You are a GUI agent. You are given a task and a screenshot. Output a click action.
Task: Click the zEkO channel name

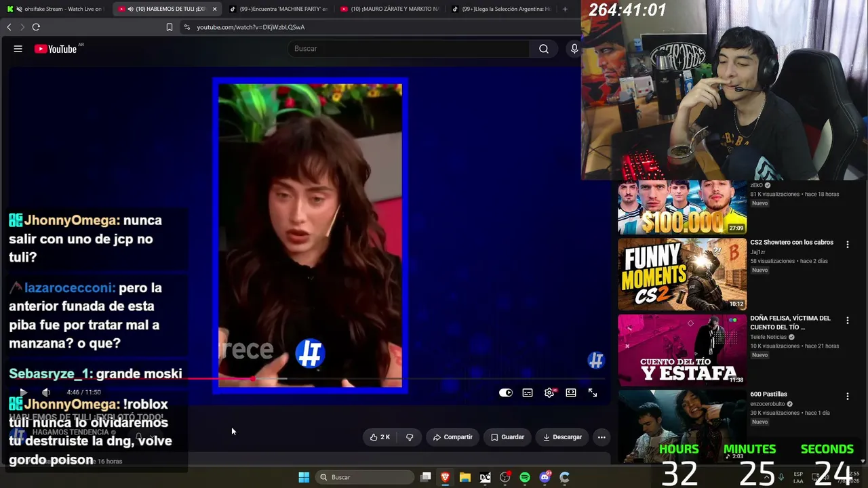[757, 185]
